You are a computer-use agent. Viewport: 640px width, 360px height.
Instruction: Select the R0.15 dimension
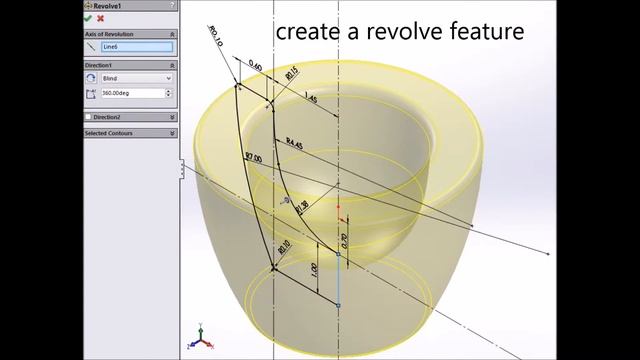[292, 73]
